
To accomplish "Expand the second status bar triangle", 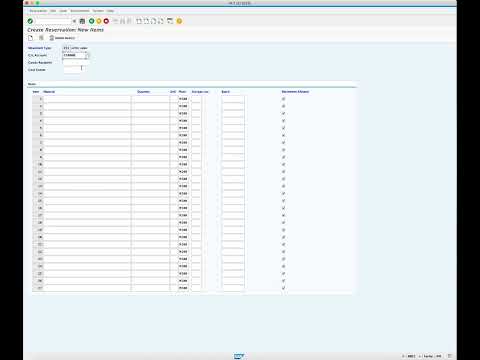I will (x=420, y=356).
